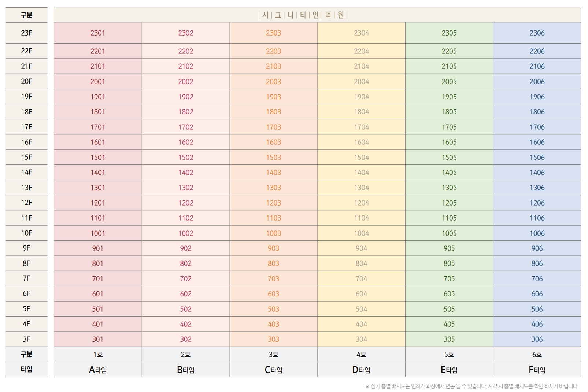Pick unit 2005
Viewport: 588px width, 392px height.
[449, 82]
